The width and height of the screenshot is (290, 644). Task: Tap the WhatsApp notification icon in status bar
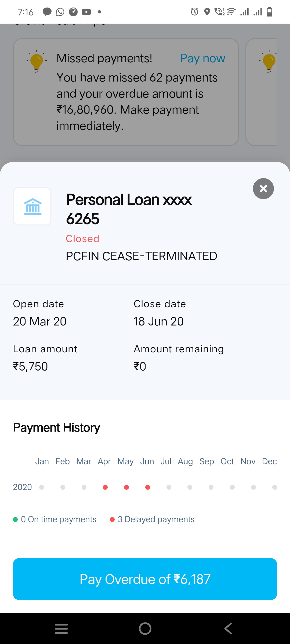[60, 12]
